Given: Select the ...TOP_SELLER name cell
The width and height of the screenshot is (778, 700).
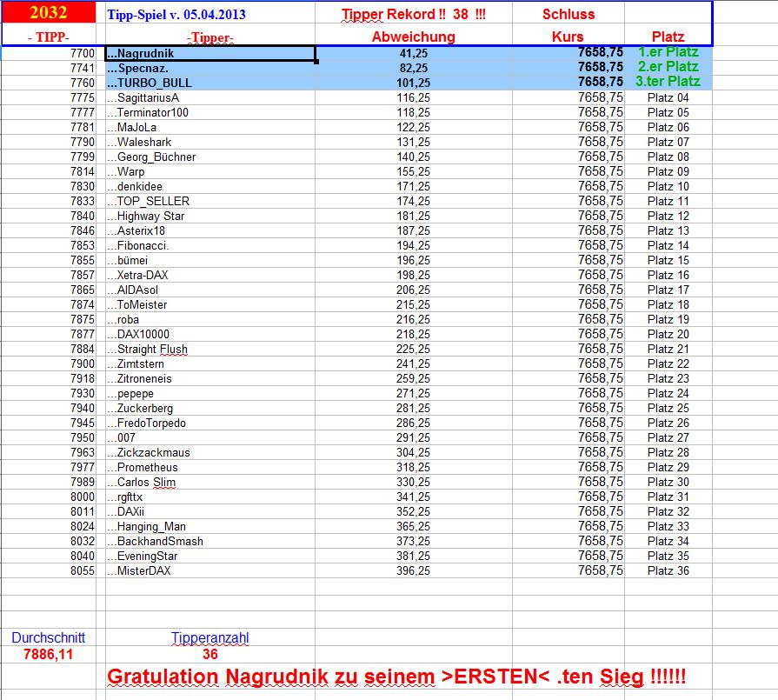Looking at the screenshot, I should tap(210, 202).
